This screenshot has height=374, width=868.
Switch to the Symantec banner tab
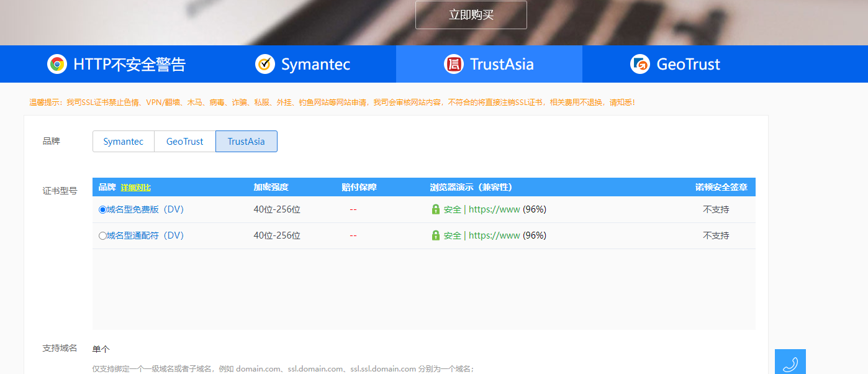tap(303, 64)
